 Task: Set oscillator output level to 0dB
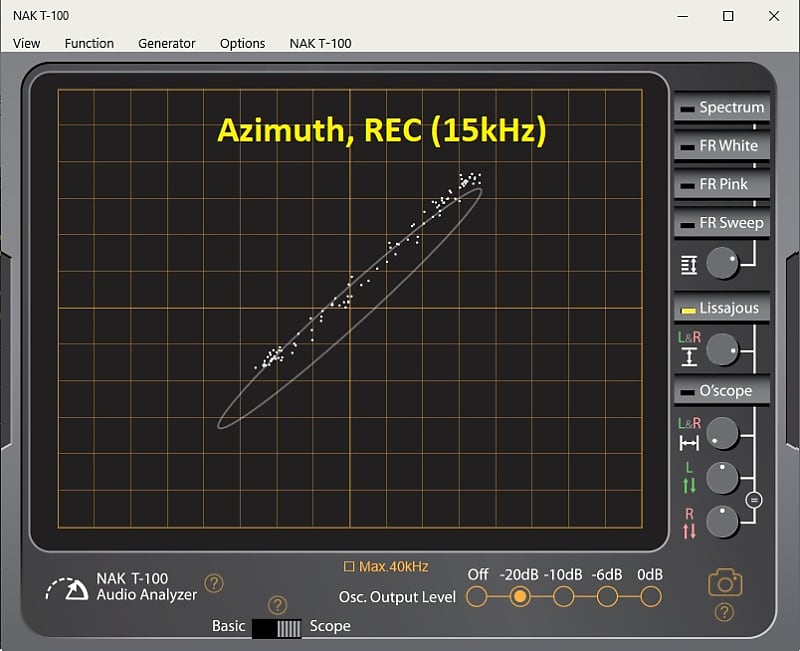point(651,596)
